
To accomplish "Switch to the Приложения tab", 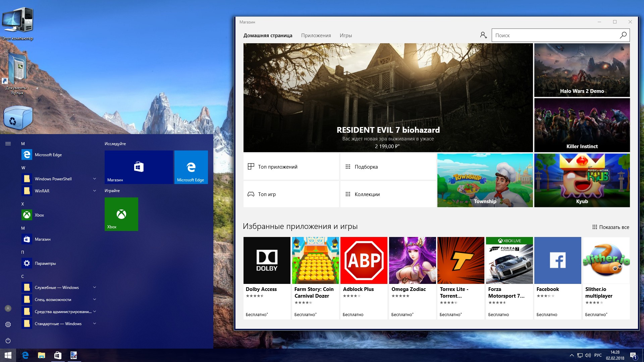I will point(316,36).
